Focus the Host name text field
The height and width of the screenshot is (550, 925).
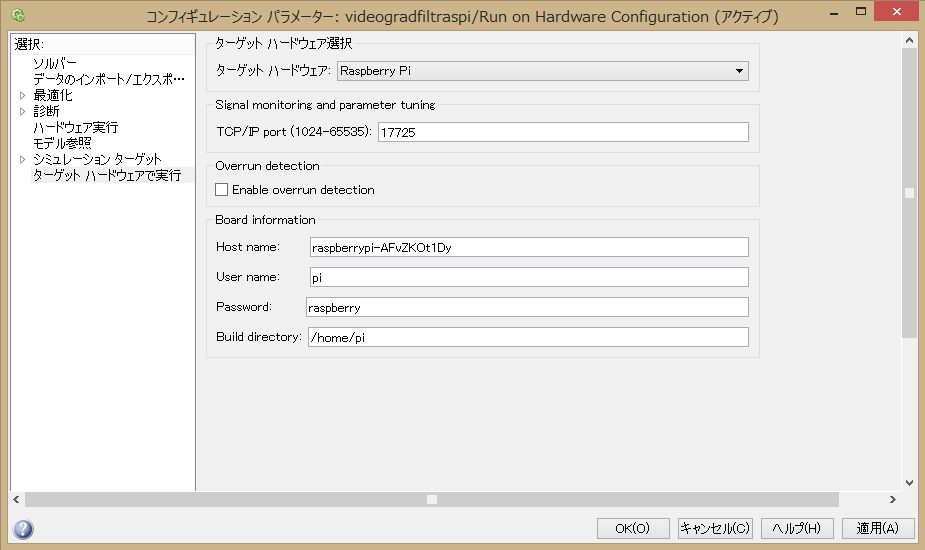tap(527, 248)
